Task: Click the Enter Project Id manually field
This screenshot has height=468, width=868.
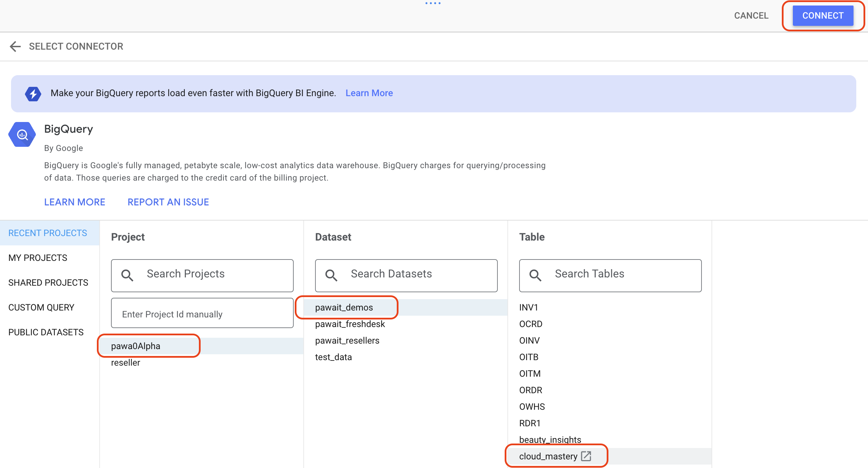Action: [x=202, y=314]
